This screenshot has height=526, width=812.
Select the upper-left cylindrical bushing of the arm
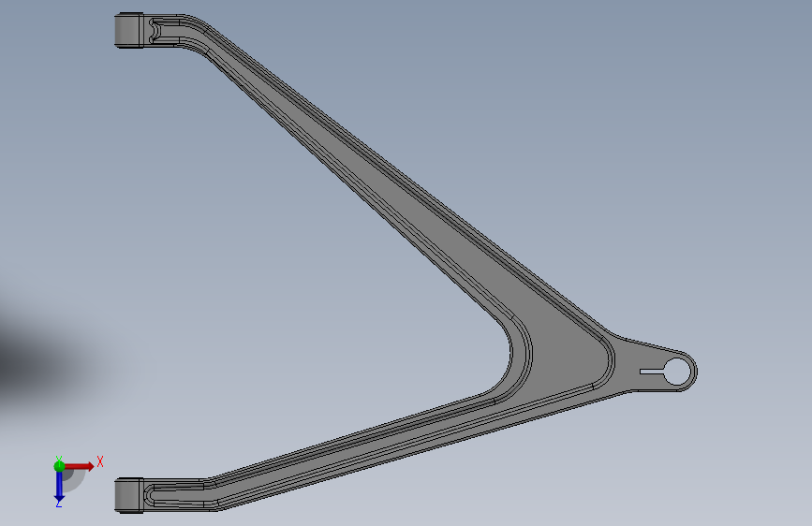point(129,31)
